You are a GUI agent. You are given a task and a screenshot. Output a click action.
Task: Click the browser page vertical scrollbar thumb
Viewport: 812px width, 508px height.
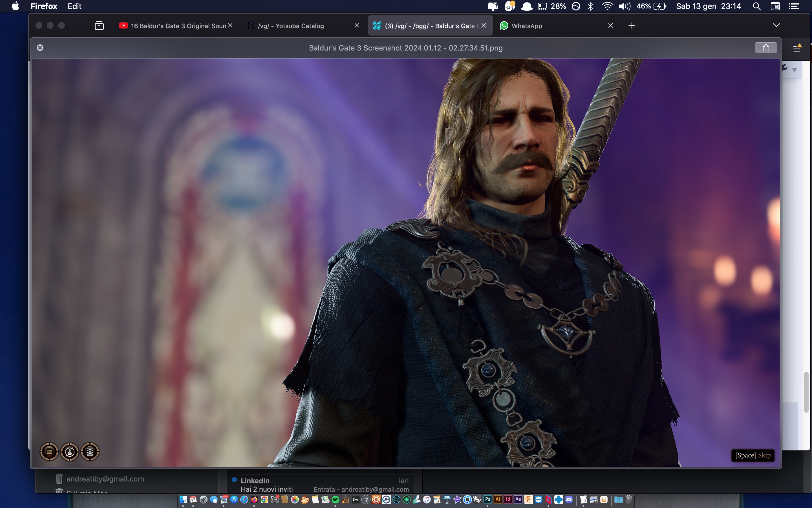pyautogui.click(x=806, y=392)
